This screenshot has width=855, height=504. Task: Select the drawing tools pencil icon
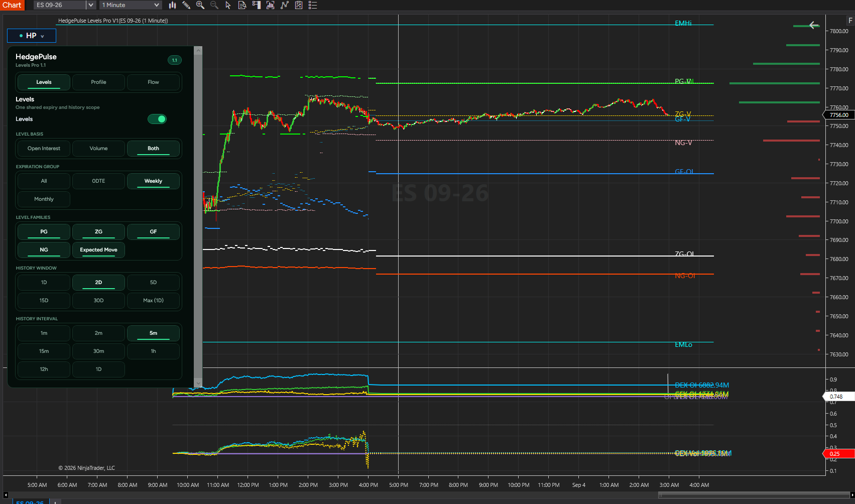tap(186, 5)
